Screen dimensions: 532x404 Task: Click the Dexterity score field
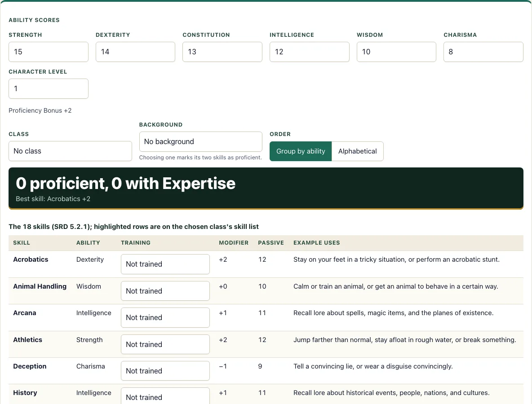tap(135, 52)
